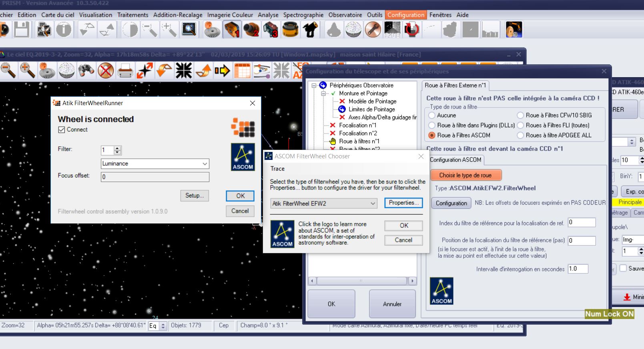Click the Properties... button

[403, 203]
